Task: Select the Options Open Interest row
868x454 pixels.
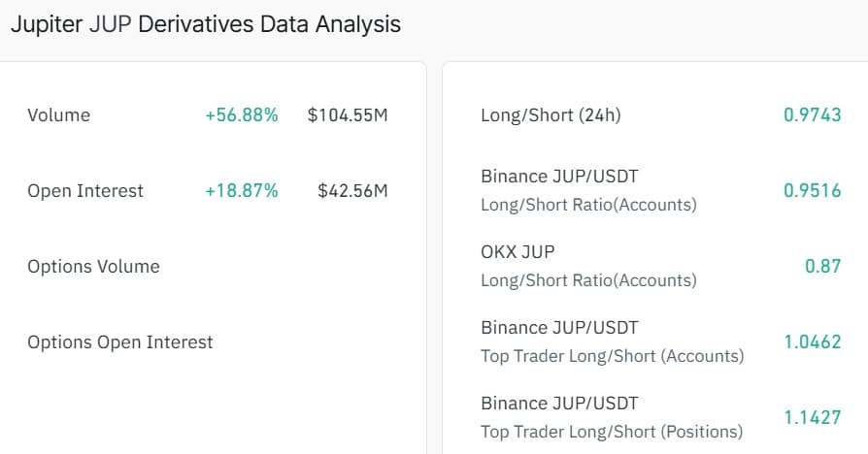Action: 120,342
